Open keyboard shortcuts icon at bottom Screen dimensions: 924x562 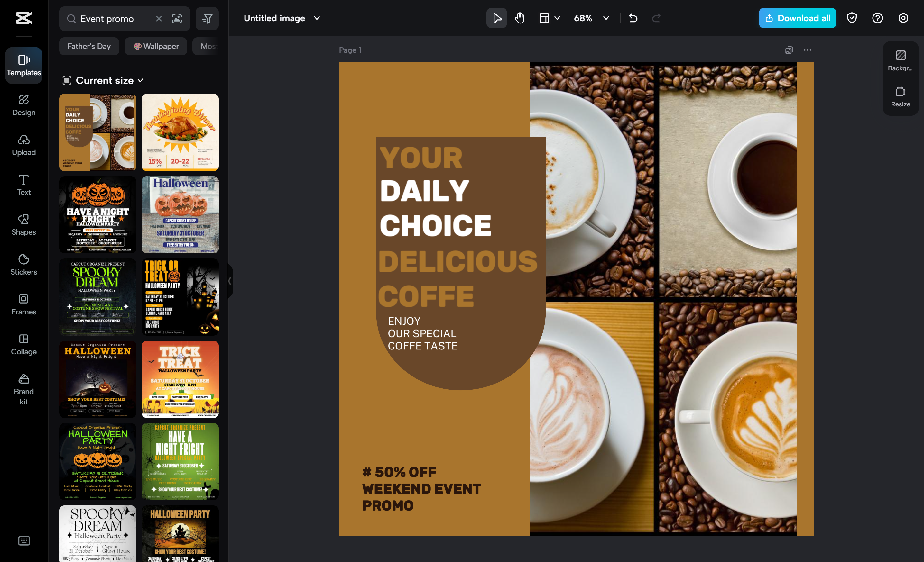point(23,541)
